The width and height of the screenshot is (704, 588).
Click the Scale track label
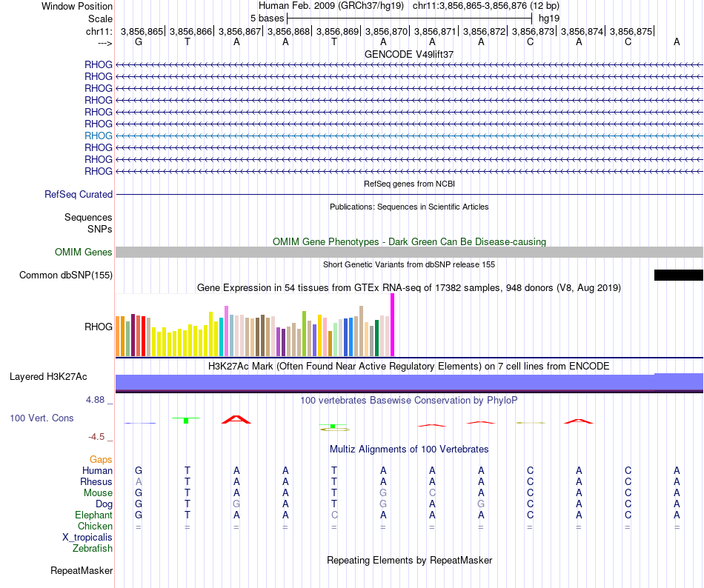pos(100,19)
